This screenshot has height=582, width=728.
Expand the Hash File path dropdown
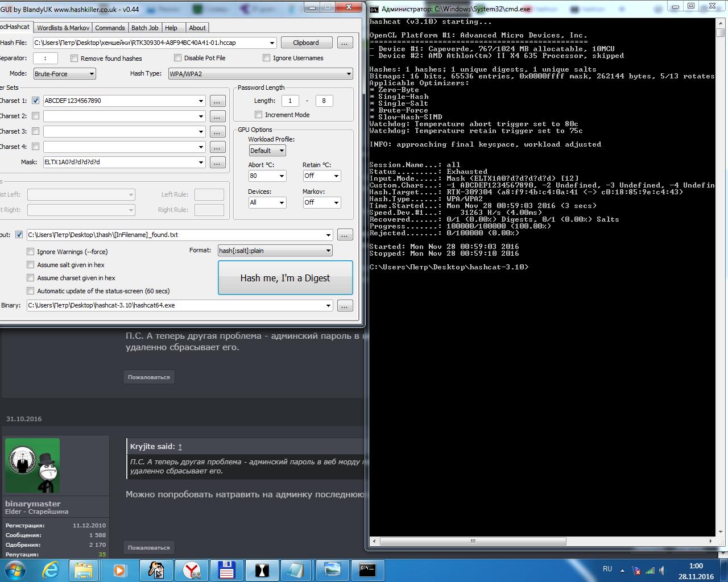click(x=272, y=43)
